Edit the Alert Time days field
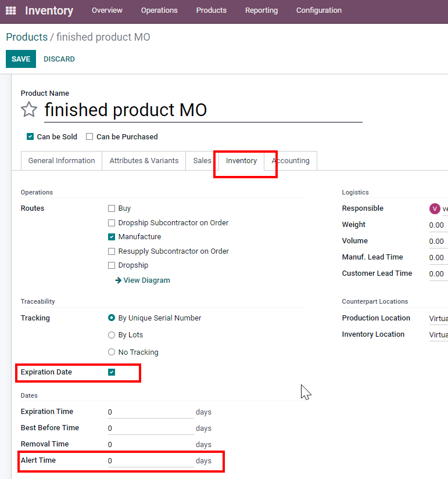Image resolution: width=448 pixels, height=479 pixels. click(x=150, y=460)
